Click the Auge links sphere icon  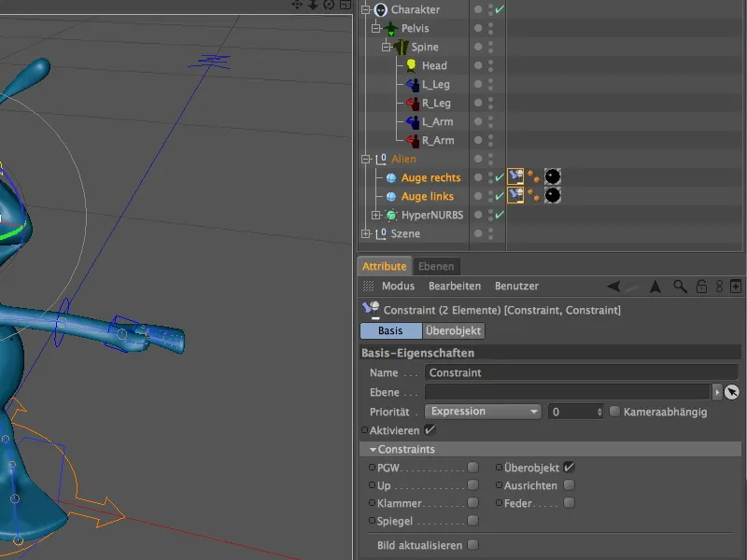(x=391, y=197)
